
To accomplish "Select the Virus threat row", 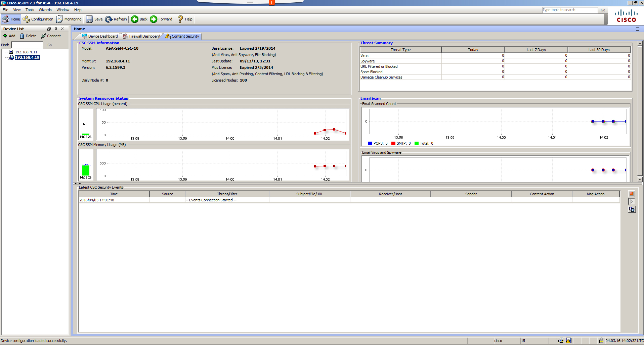I will 495,56.
